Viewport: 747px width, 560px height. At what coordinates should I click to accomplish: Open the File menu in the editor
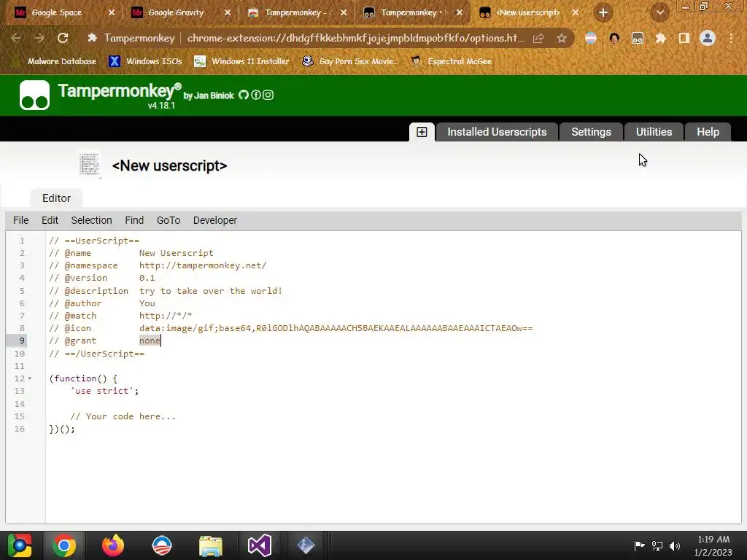point(20,220)
